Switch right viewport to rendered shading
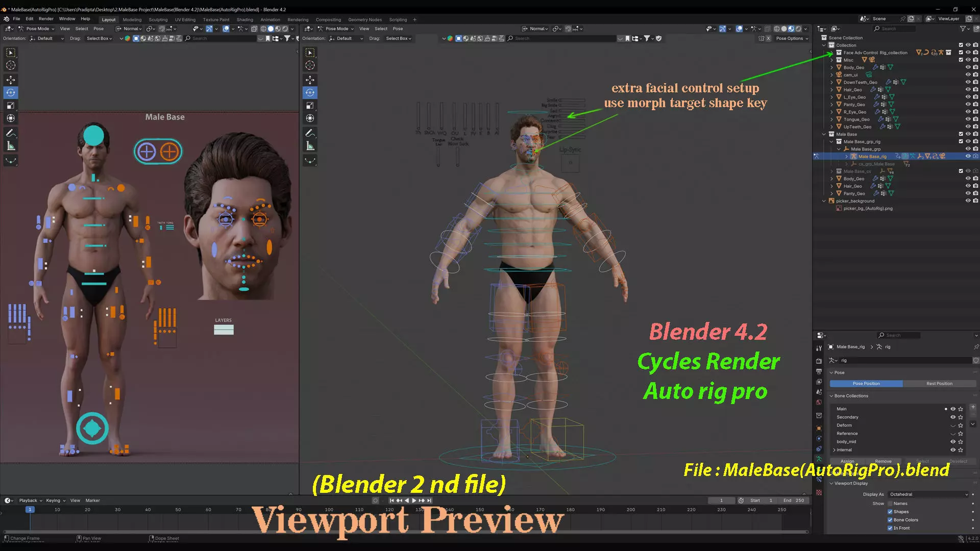The height and width of the screenshot is (551, 980). pyautogui.click(x=798, y=29)
